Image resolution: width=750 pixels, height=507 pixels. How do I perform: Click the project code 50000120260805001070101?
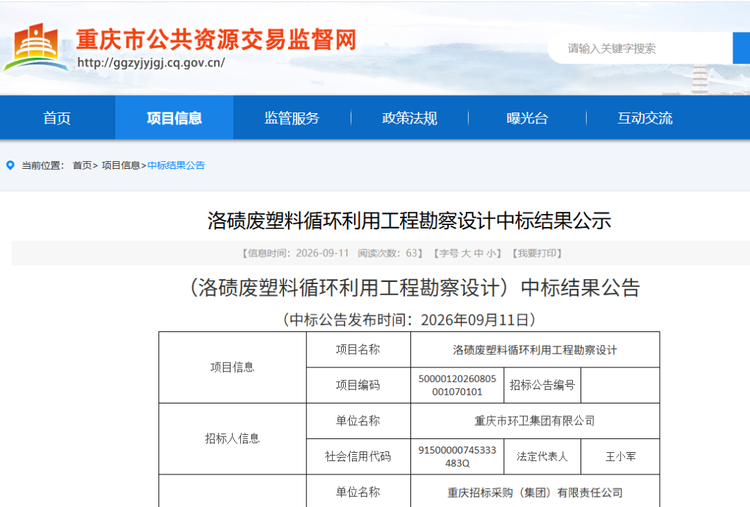(457, 386)
